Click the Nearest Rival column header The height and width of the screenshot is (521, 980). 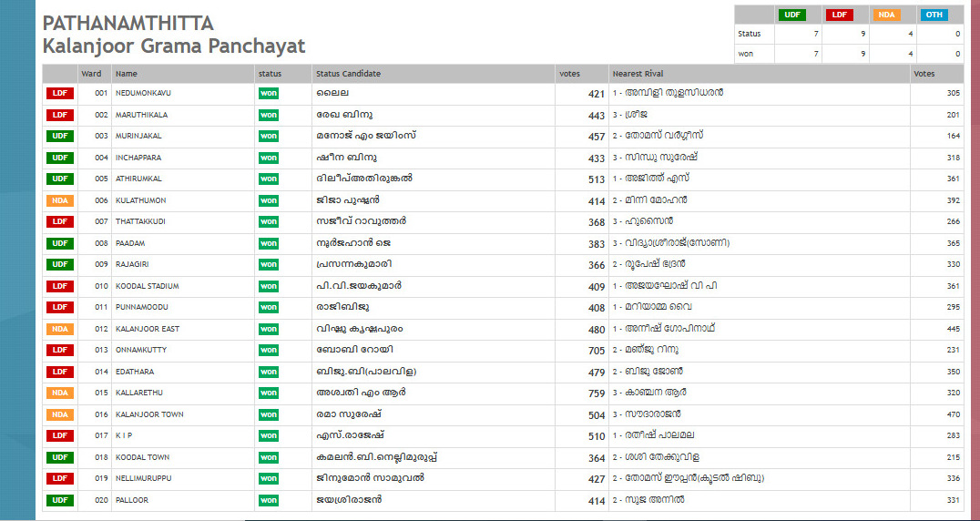pyautogui.click(x=638, y=73)
